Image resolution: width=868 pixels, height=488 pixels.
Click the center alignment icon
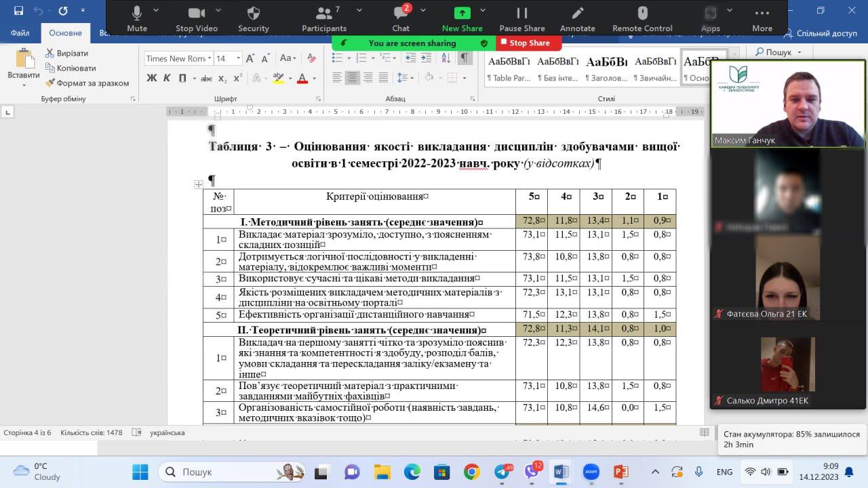point(352,78)
